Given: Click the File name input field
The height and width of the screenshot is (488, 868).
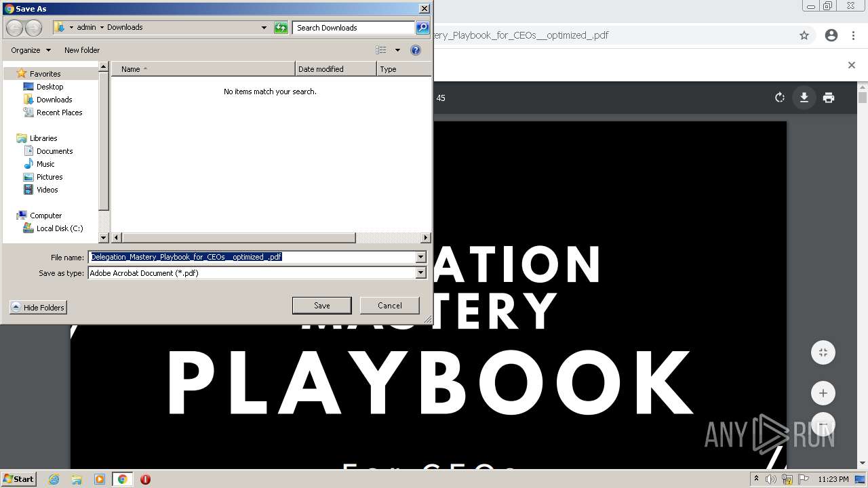Looking at the screenshot, I should point(252,257).
